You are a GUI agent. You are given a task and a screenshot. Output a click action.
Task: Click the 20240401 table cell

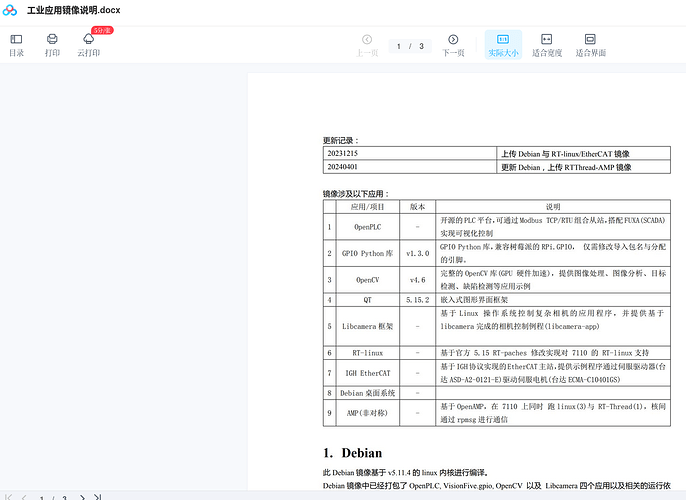(x=410, y=167)
